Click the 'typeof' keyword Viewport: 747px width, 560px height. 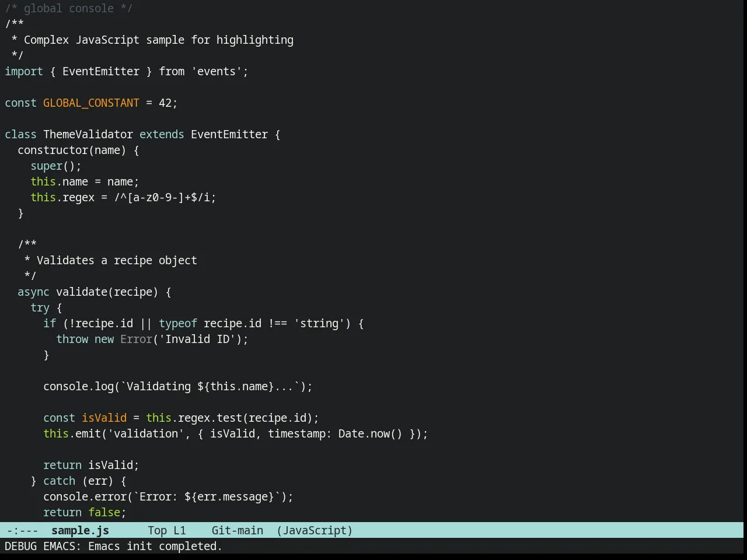pyautogui.click(x=178, y=323)
